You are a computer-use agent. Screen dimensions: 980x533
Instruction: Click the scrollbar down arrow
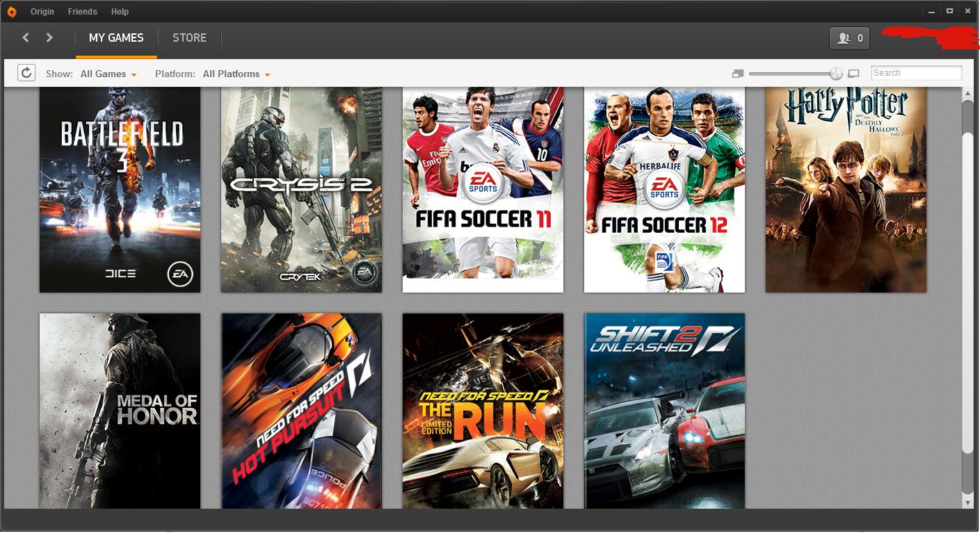tap(967, 502)
